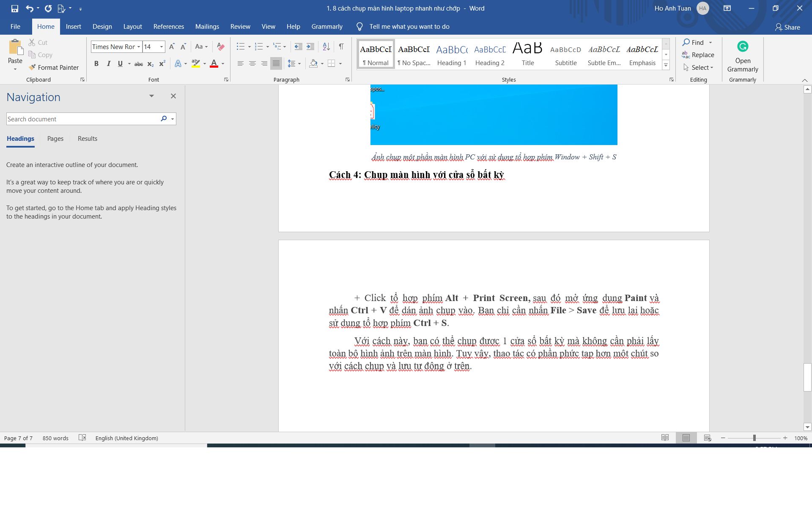Open the References ribbon tab
This screenshot has height=526, width=812.
pyautogui.click(x=168, y=27)
